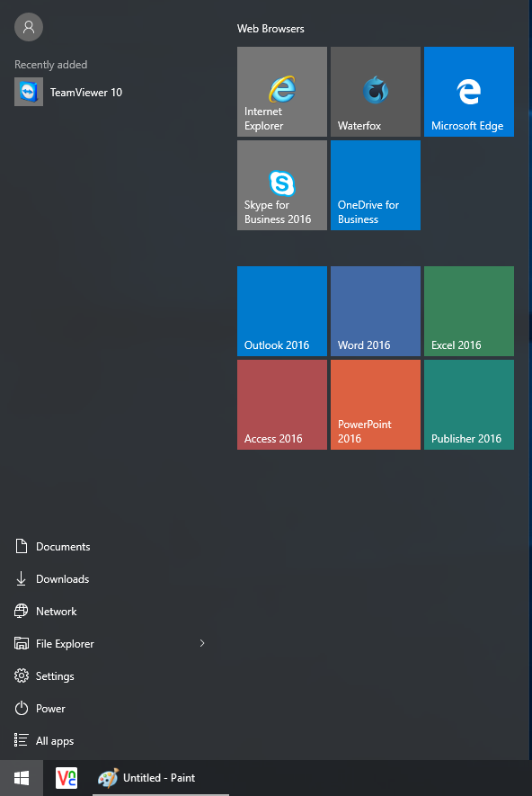This screenshot has width=532, height=796.
Task: Expand the File Explorer jump list arrow
Action: click(x=202, y=643)
